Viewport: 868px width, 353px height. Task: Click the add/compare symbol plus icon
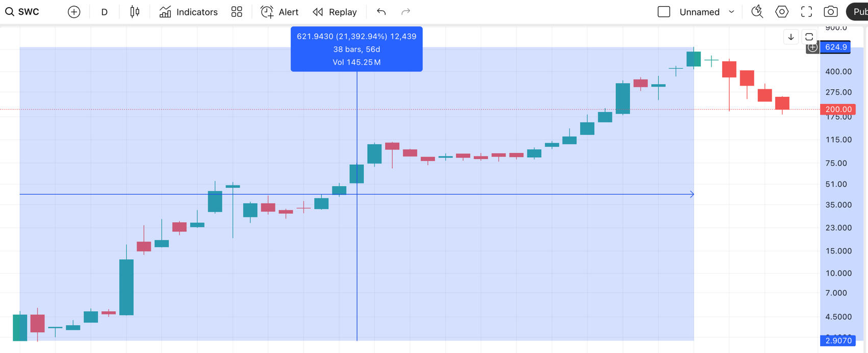point(74,12)
